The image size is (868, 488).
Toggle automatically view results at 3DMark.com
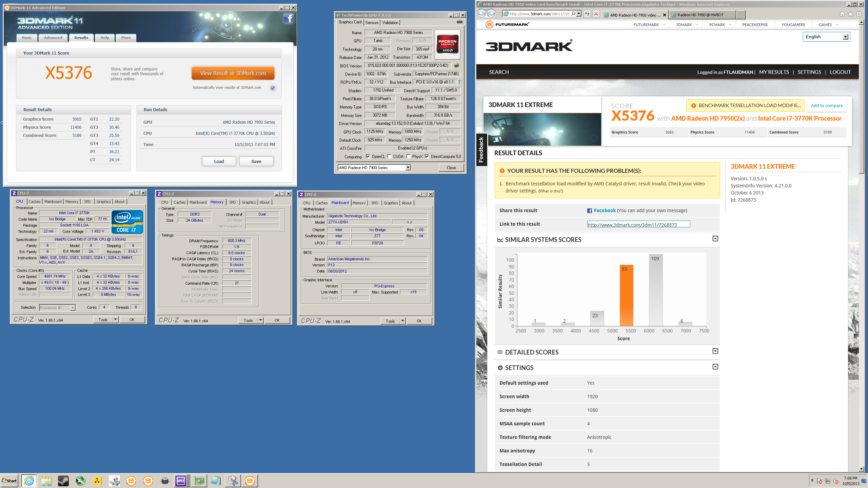[x=273, y=88]
